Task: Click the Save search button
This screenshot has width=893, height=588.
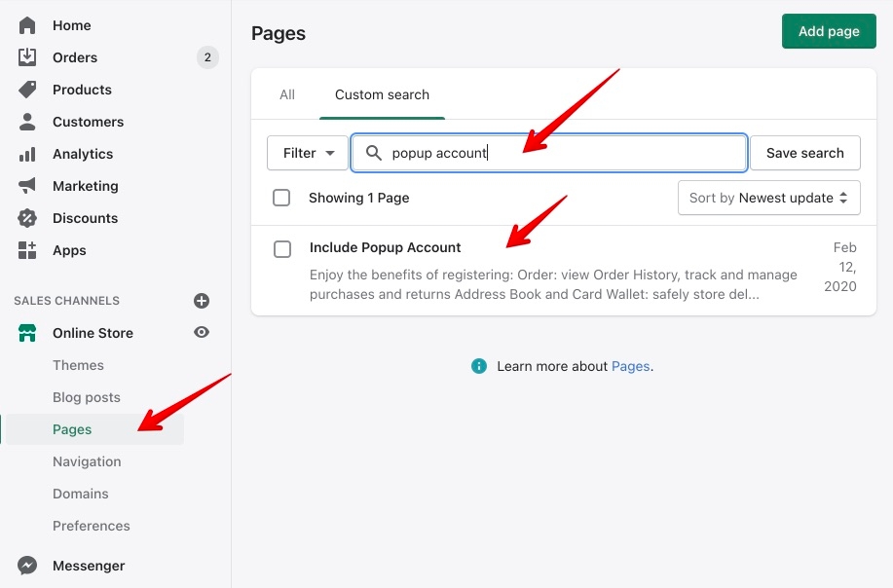Action: (804, 153)
